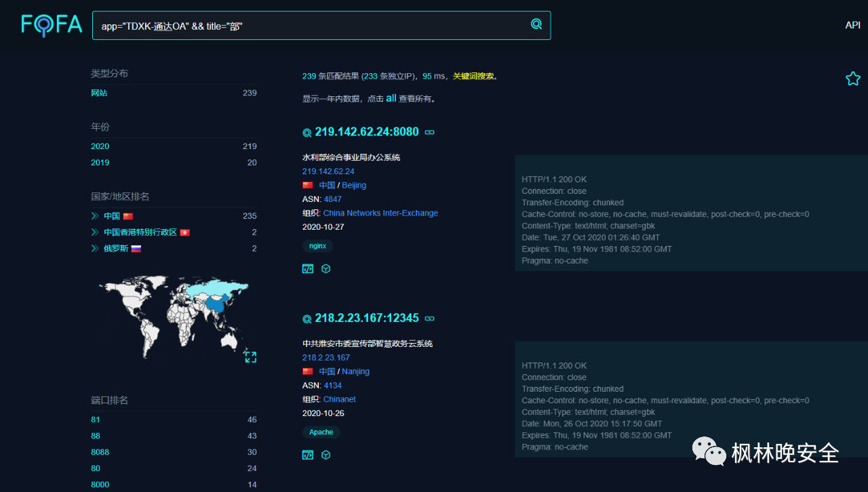The image size is (868, 492).
Task: Click the link icon beside 218.2.23.167:12345
Action: click(x=429, y=319)
